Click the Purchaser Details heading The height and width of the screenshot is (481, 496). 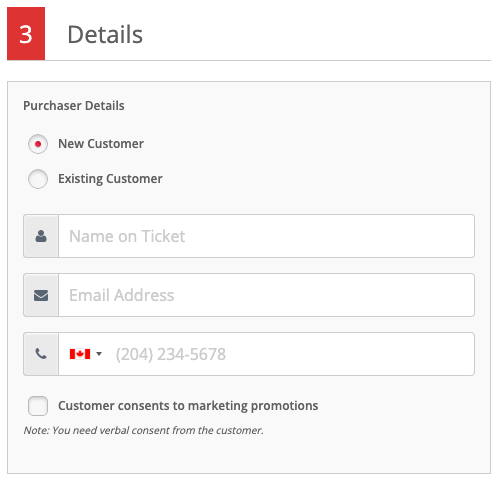74,106
